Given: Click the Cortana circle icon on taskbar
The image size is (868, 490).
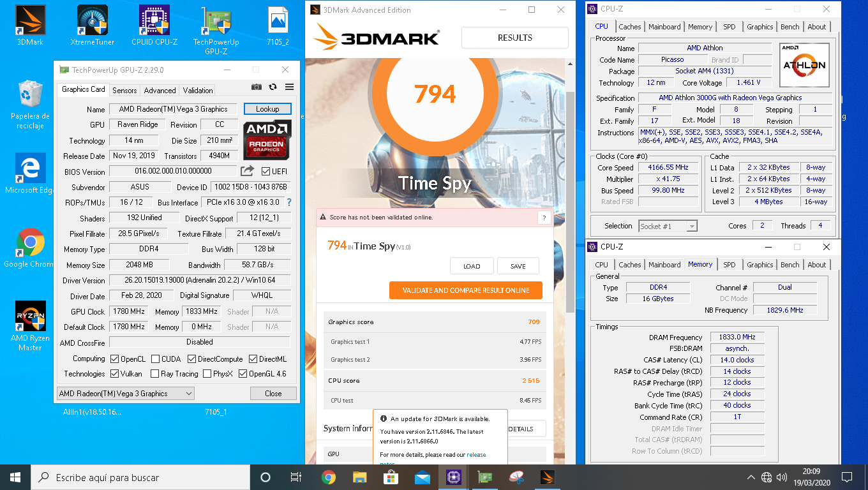Looking at the screenshot, I should pyautogui.click(x=266, y=477).
